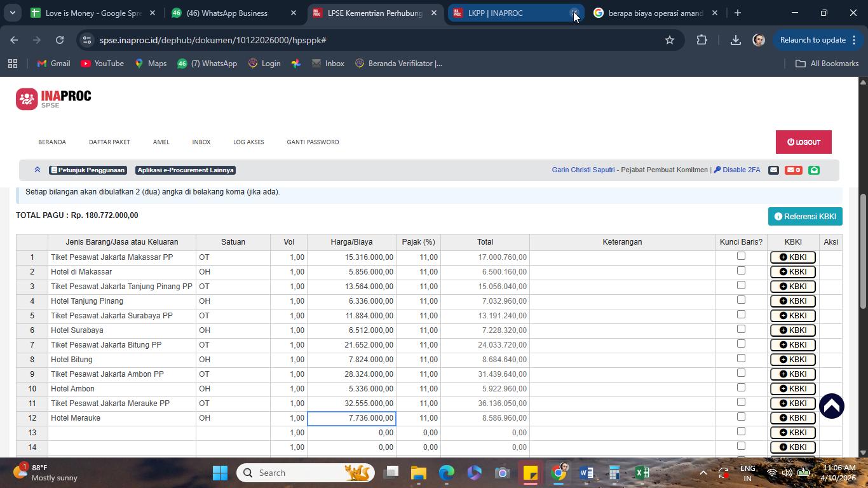Open YouTube bookmark
This screenshot has height=488, width=868.
coord(102,64)
